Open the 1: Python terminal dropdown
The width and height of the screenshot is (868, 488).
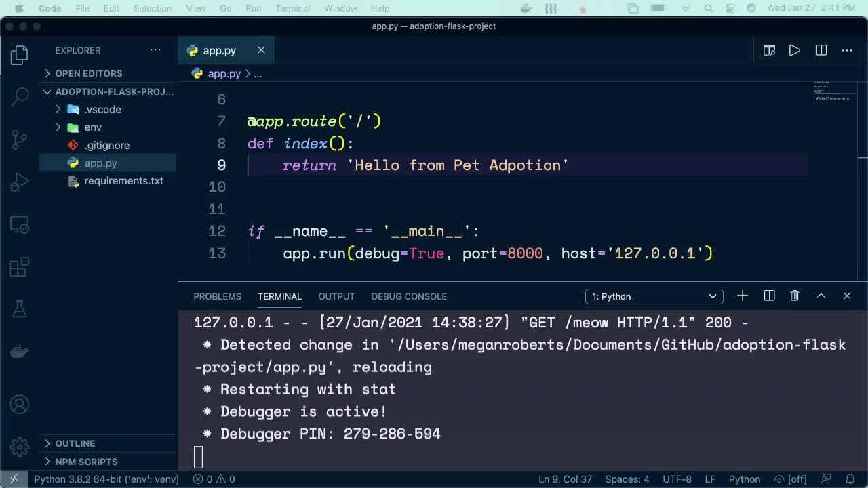click(x=653, y=296)
